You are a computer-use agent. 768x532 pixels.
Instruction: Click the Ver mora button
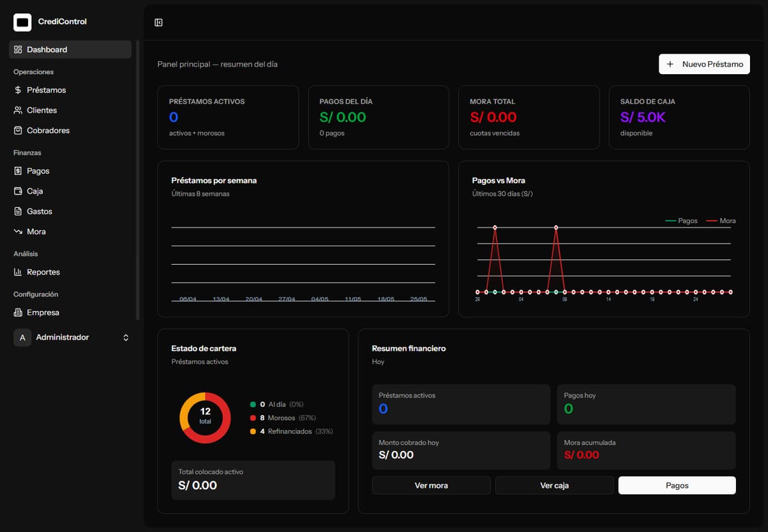431,485
